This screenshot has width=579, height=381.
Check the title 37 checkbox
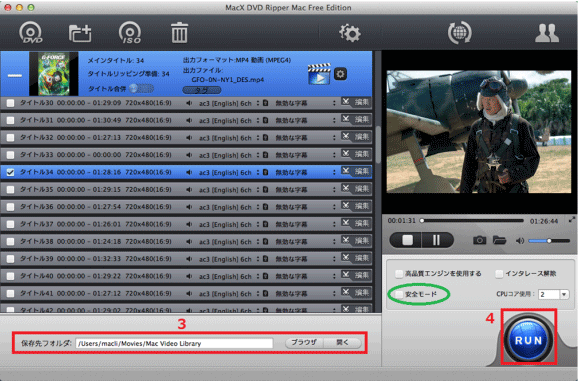(10, 224)
